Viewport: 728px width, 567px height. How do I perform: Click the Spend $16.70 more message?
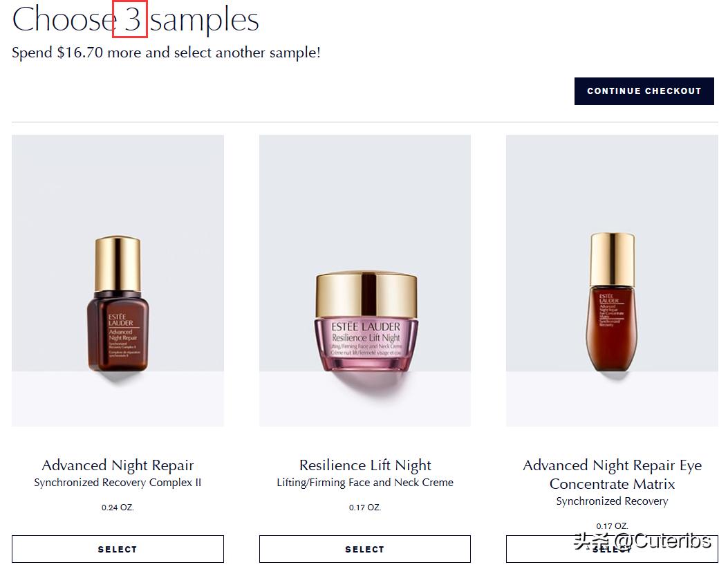pos(166,53)
